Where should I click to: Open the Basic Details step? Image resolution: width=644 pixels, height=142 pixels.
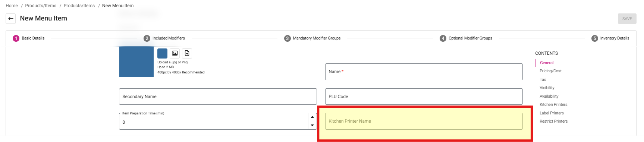coord(29,38)
